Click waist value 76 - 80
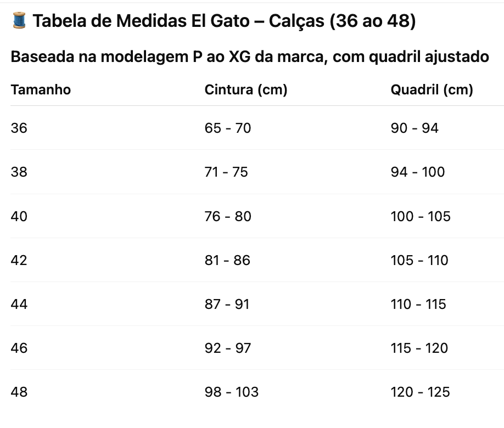 [228, 216]
